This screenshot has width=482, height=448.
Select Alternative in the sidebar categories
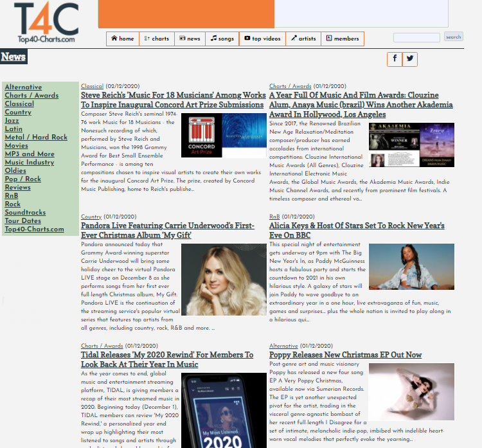coord(23,87)
